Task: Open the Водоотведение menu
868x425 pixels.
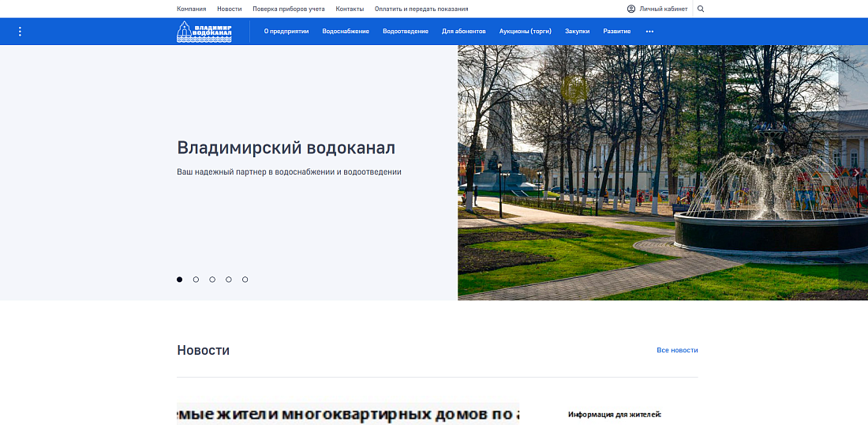Action: coord(406,32)
